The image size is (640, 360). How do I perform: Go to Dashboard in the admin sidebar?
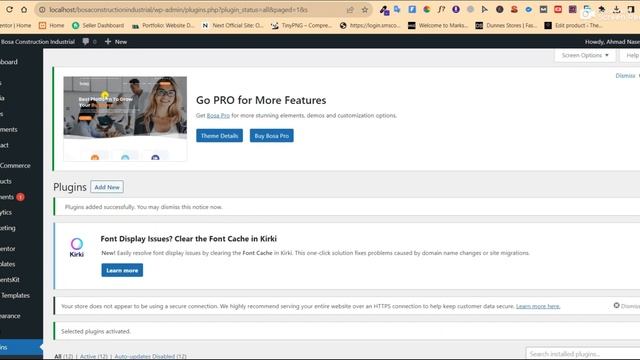click(9, 62)
